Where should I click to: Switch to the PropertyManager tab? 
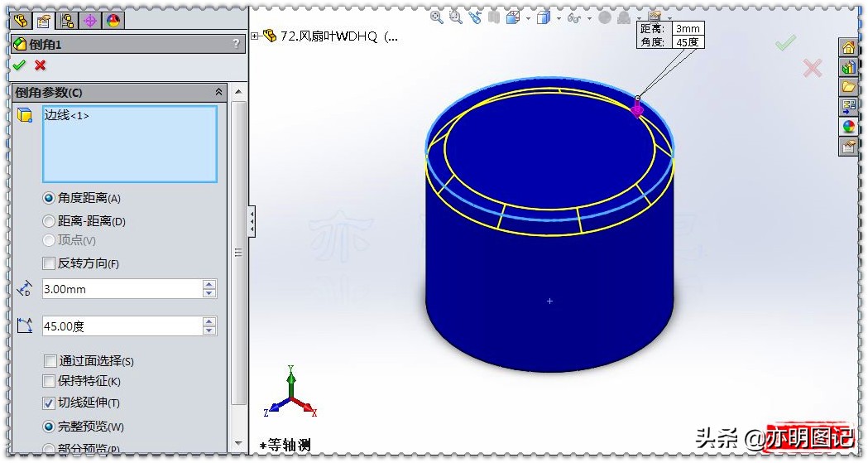(x=44, y=21)
